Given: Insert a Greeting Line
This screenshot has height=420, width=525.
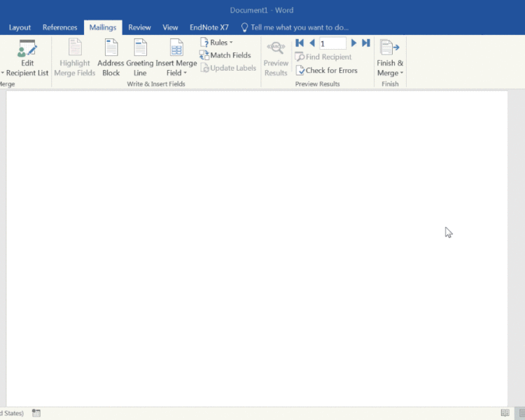Looking at the screenshot, I should pos(140,57).
